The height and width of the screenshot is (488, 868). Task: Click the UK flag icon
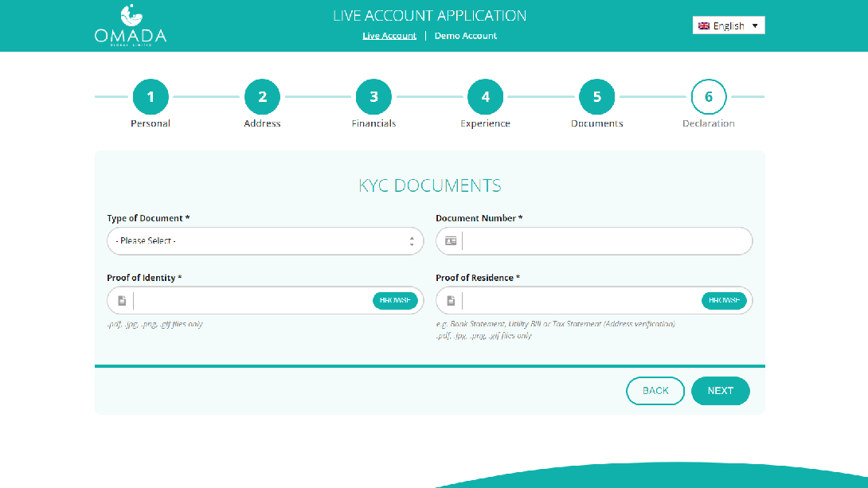pos(704,26)
